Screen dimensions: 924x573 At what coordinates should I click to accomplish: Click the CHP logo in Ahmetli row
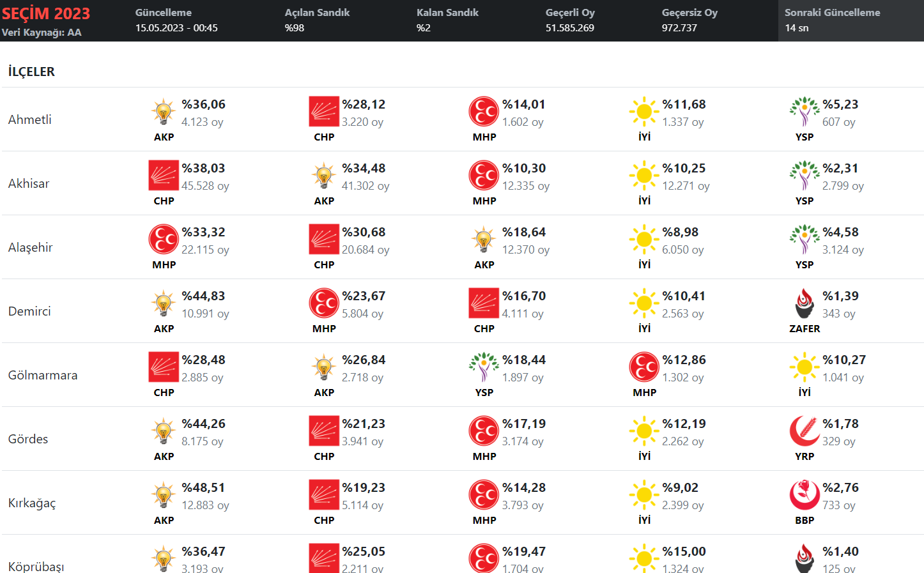click(324, 112)
